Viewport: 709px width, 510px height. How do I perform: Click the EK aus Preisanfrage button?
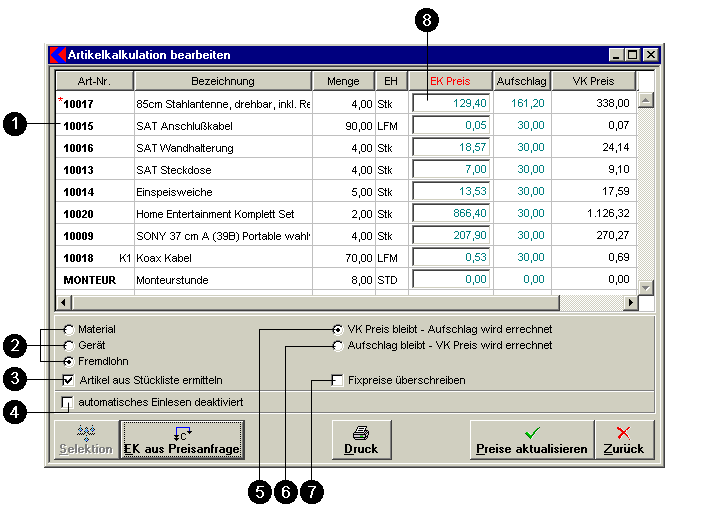pyautogui.click(x=182, y=439)
